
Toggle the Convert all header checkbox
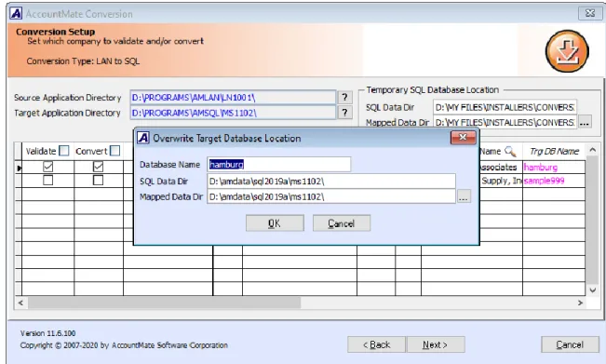pos(114,150)
